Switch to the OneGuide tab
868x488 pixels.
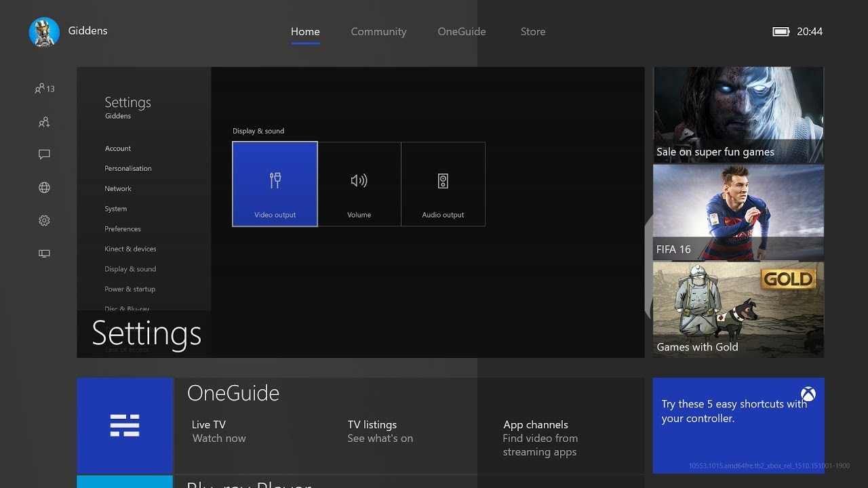coord(462,32)
